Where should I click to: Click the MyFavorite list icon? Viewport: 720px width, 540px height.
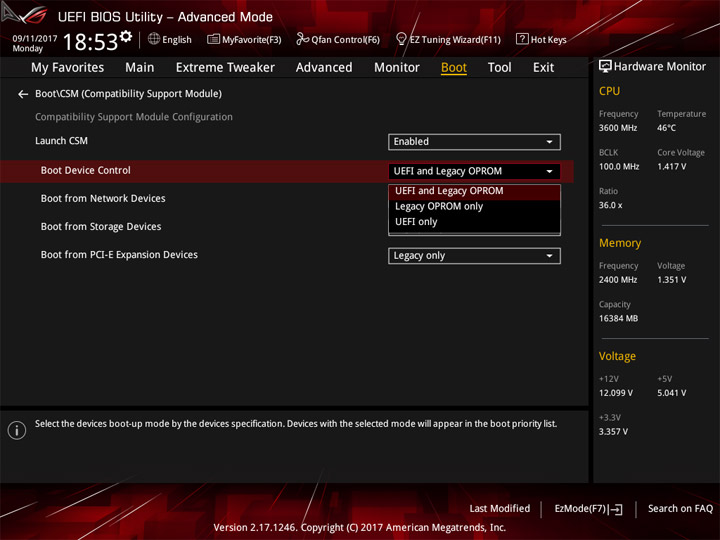(213, 39)
